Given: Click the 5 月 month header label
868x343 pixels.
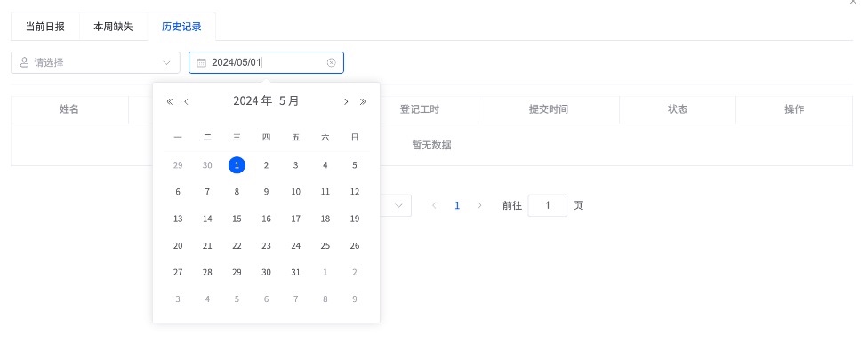Looking at the screenshot, I should [x=289, y=100].
